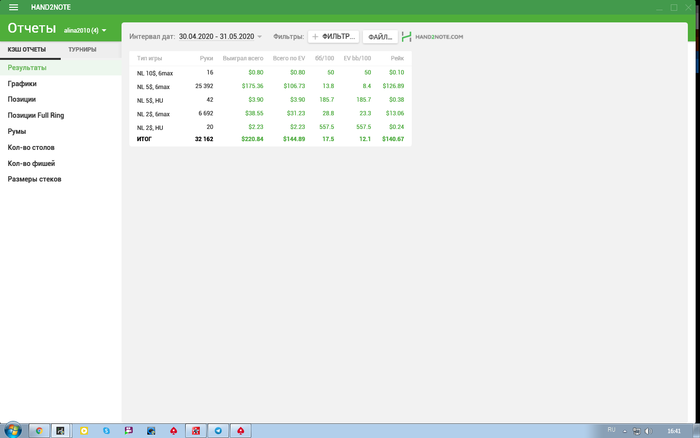The height and width of the screenshot is (438, 700).
Task: Sort by the Рейк column header
Action: (397, 58)
